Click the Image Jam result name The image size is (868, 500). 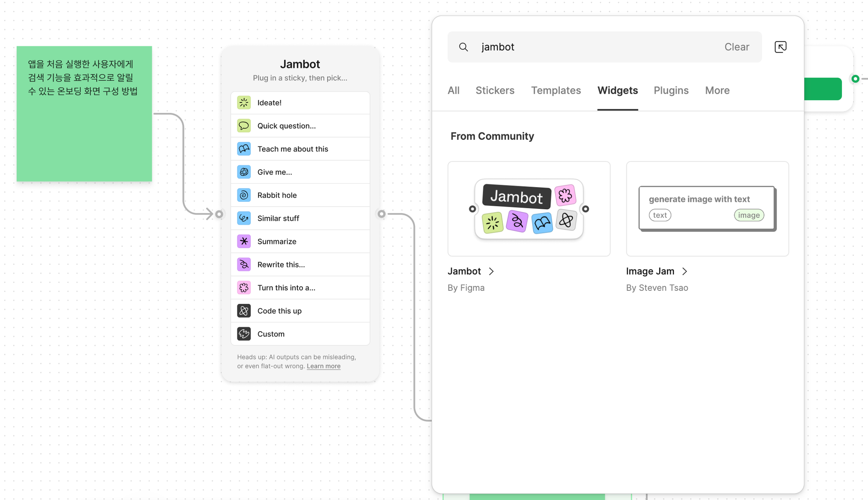[x=650, y=271]
